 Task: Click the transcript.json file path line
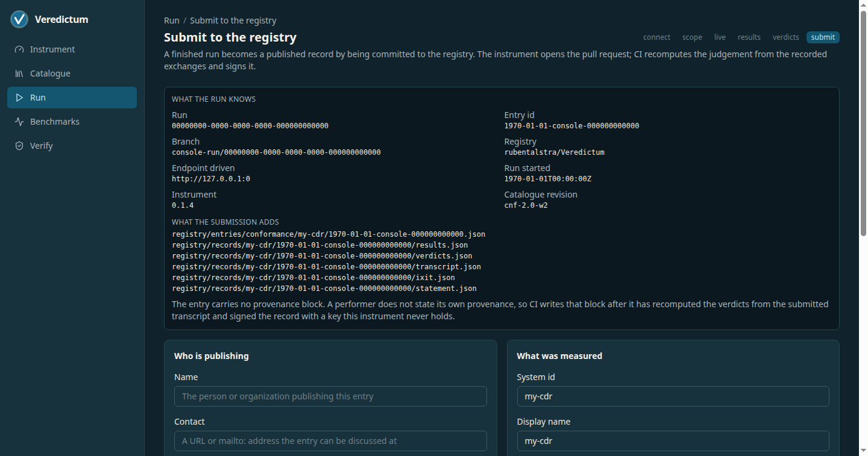[x=326, y=267]
